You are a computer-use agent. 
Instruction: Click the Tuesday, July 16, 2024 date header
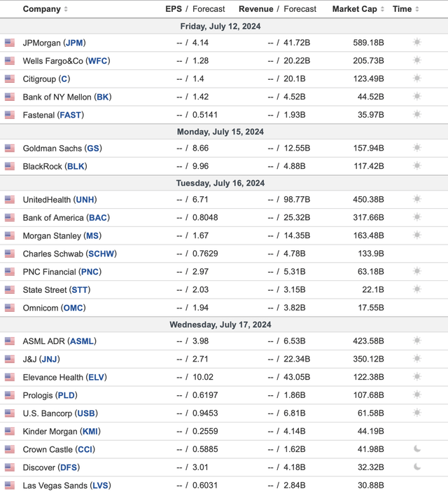tap(220, 183)
